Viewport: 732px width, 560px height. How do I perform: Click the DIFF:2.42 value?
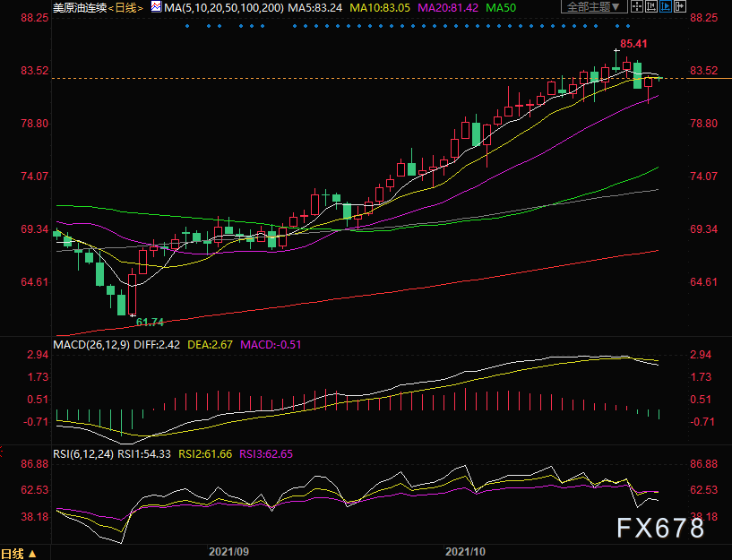[x=157, y=345]
